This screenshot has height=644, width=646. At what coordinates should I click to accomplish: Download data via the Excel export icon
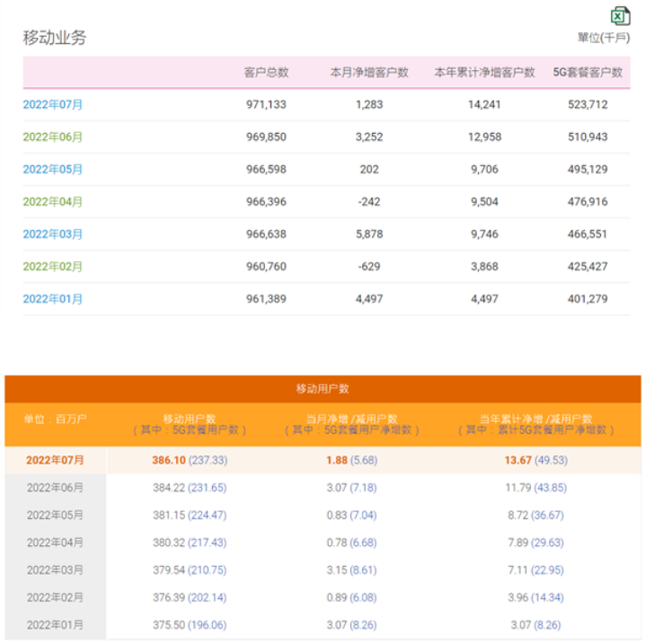tap(620, 16)
